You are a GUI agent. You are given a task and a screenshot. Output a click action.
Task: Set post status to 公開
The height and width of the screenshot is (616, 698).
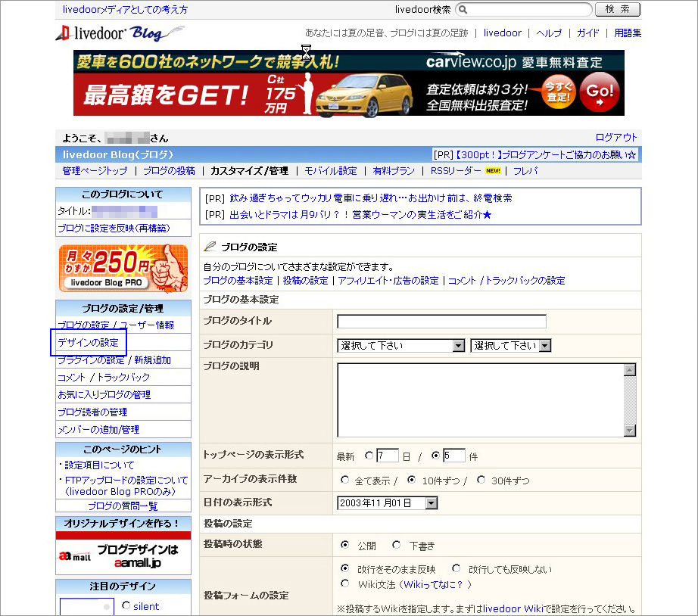click(x=344, y=545)
